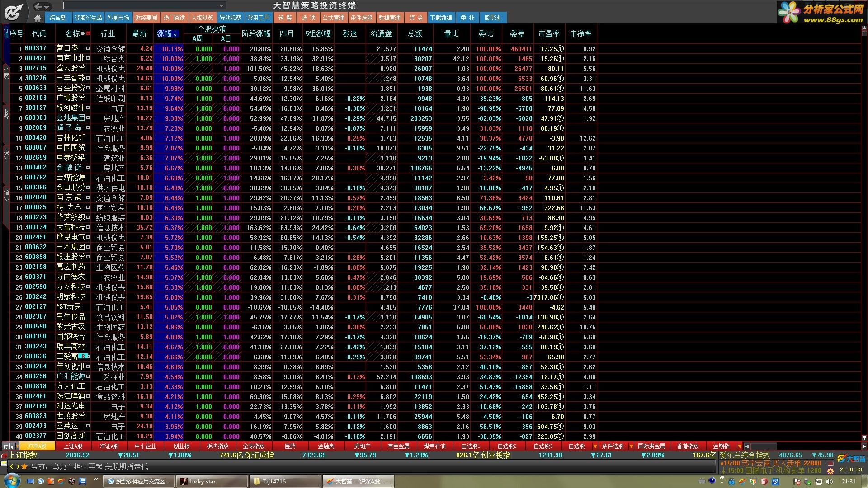
Task: Sort by the 市盈率 column header
Action: 549,33
